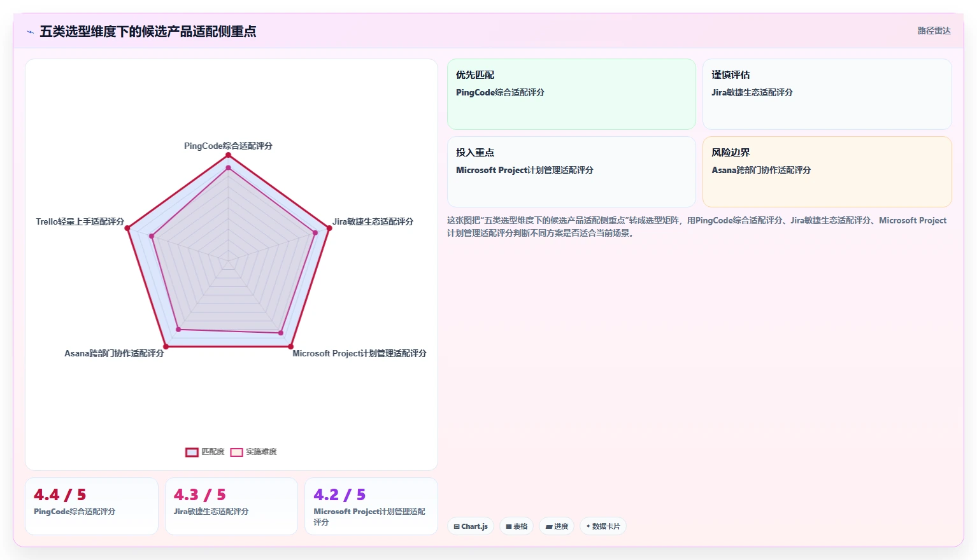The width and height of the screenshot is (977, 560).
Task: Click the outer radar point at Asana vertex
Action: click(x=166, y=346)
